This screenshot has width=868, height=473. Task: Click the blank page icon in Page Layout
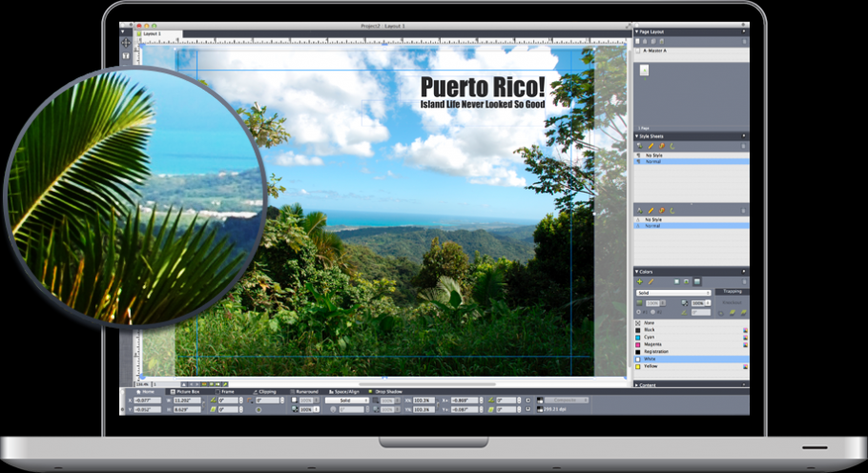click(x=639, y=41)
